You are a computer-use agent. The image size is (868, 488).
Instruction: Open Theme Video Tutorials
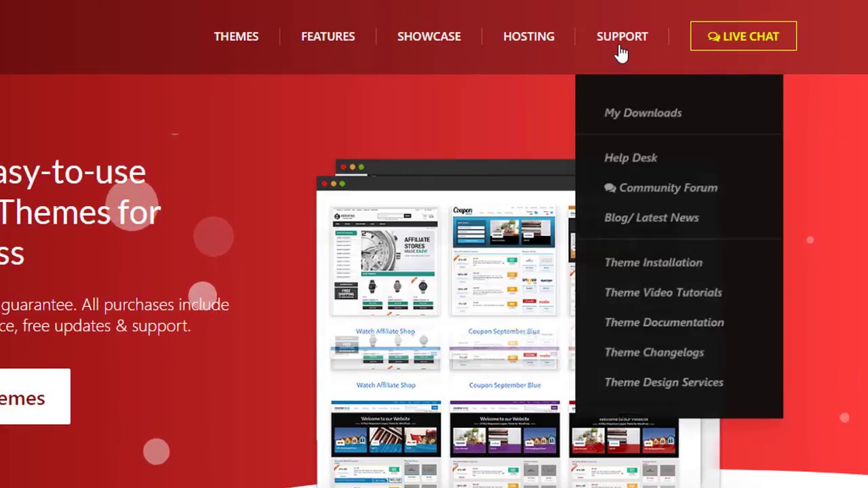click(663, 292)
